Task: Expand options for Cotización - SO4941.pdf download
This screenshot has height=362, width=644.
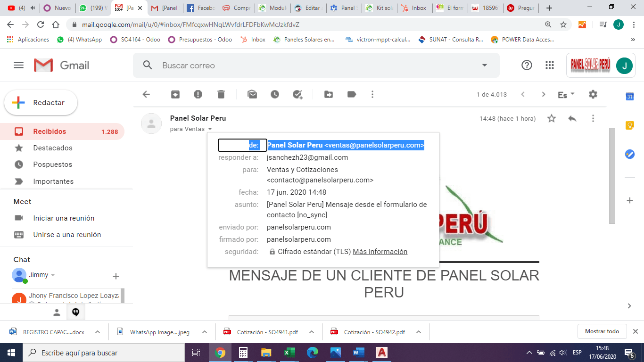Action: pyautogui.click(x=312, y=332)
